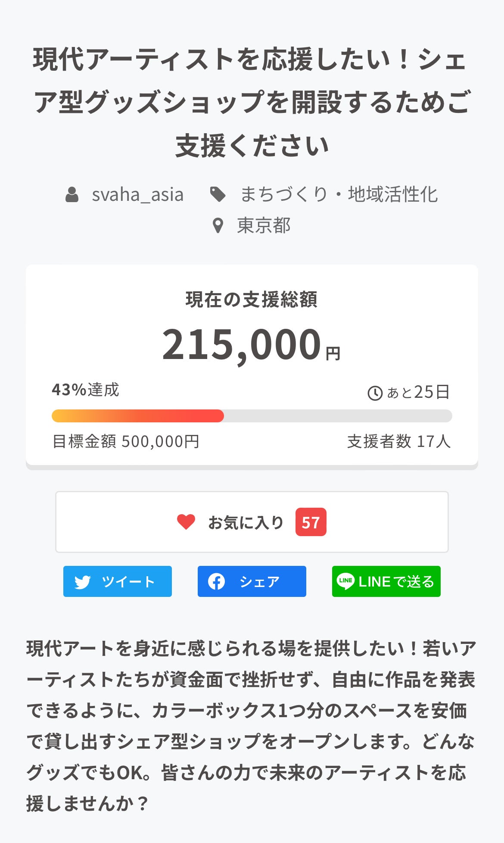Click the clock icon near remaining days
Screen dimensions: 504x843
point(375,393)
